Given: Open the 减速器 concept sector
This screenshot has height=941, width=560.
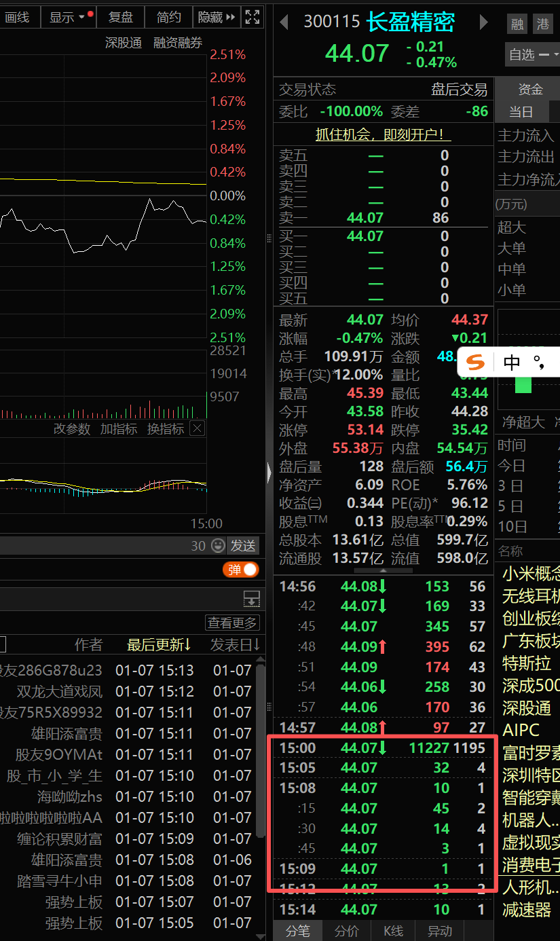Looking at the screenshot, I should coord(527,909).
